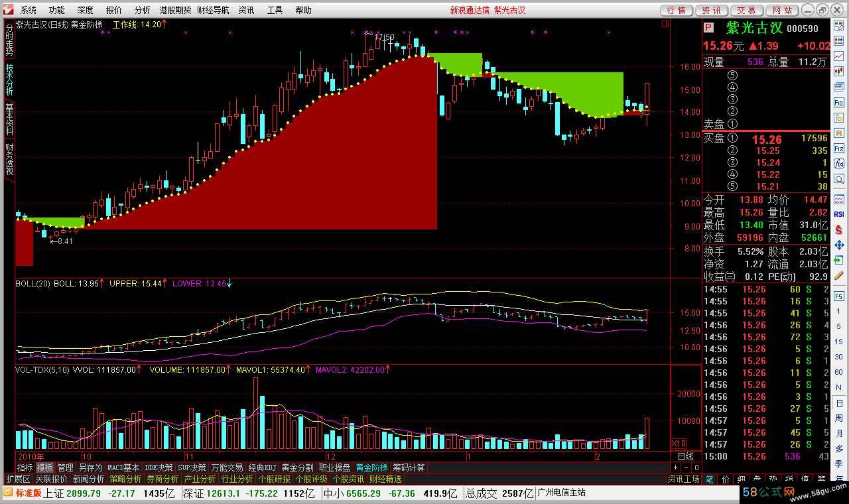Click the 标准版 icon in status bar
Image resolution: width=849 pixels, height=504 pixels.
(x=23, y=493)
